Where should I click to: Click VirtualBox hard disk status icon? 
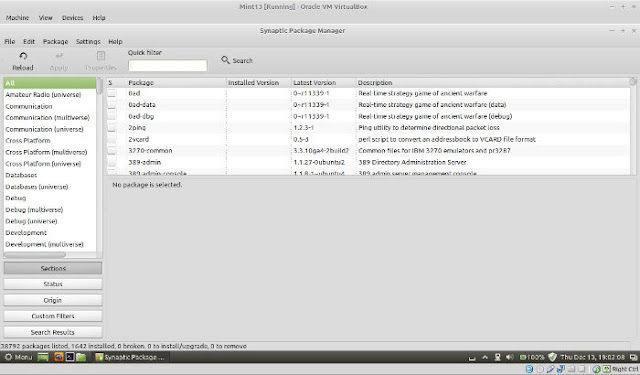529,369
